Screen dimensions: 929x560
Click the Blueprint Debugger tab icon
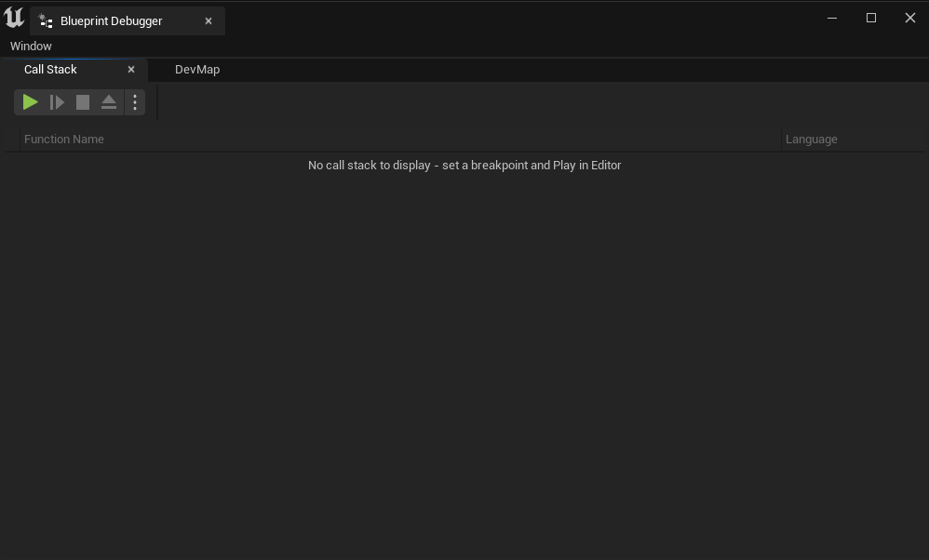pos(46,20)
